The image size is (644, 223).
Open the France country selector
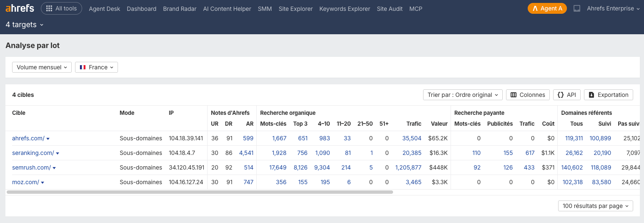coord(96,67)
